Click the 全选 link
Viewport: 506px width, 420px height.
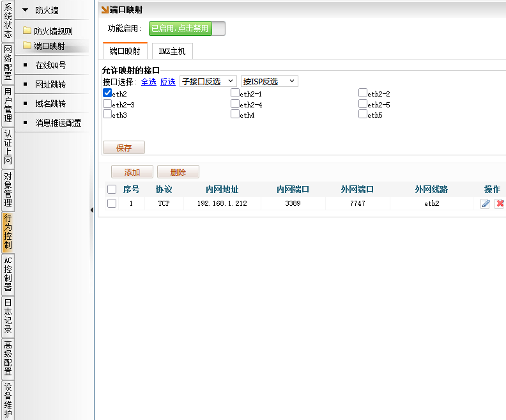click(x=148, y=82)
